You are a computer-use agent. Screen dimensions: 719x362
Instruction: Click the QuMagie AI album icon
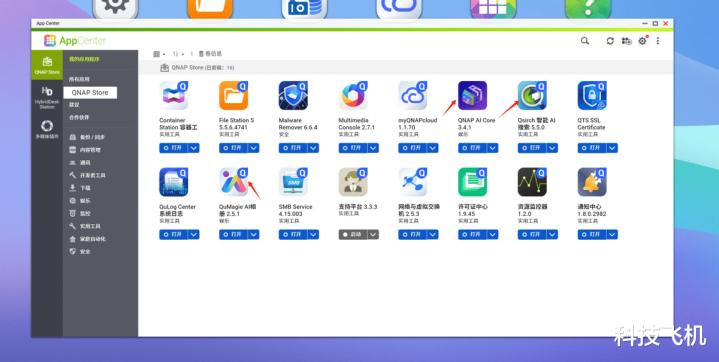point(233,182)
